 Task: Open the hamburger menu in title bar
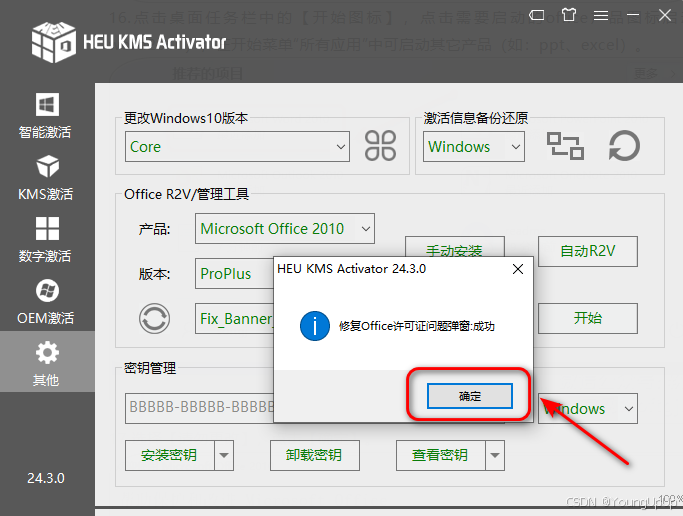click(601, 16)
